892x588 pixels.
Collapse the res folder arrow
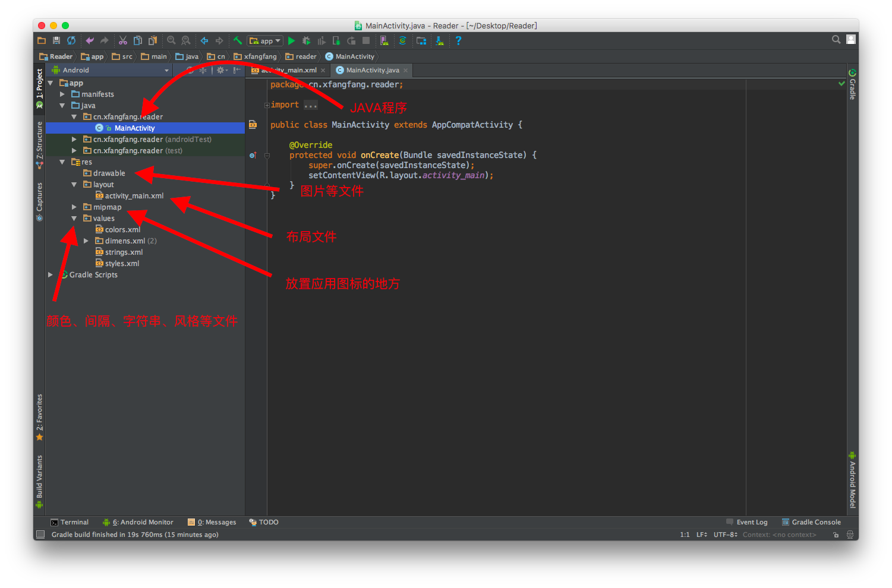[x=62, y=162]
